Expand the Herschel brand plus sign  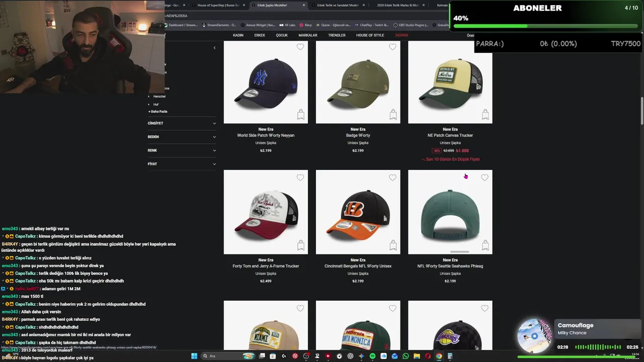(149, 96)
